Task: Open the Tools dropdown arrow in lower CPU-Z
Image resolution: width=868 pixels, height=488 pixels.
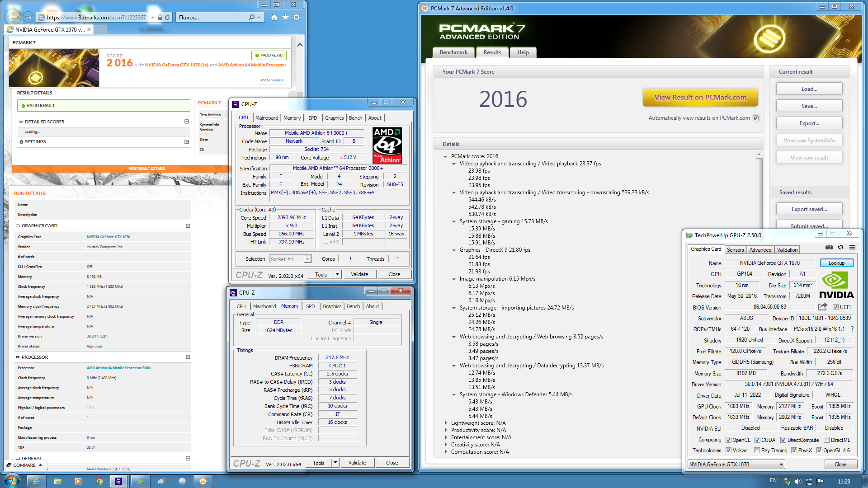Action: point(335,463)
